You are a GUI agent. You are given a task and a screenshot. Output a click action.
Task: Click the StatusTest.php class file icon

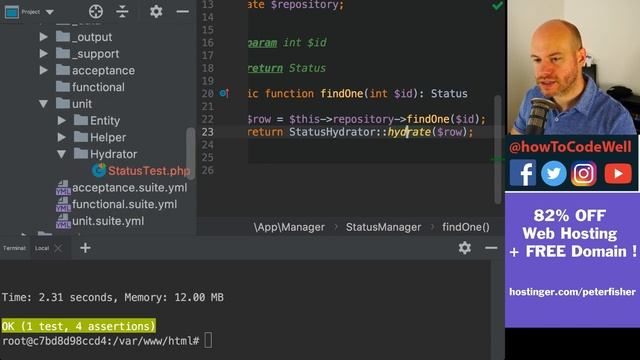click(x=99, y=170)
